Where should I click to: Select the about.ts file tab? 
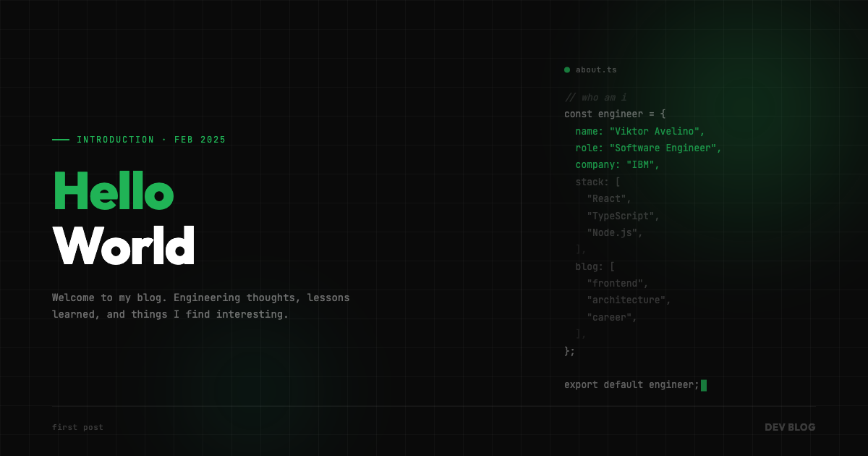pos(596,70)
